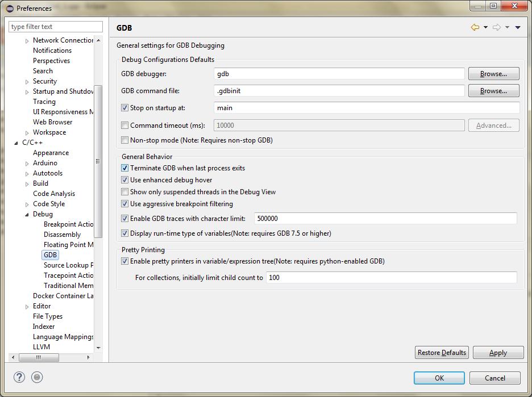
Task: Click the tree scroll right arrow
Action: click(x=88, y=357)
